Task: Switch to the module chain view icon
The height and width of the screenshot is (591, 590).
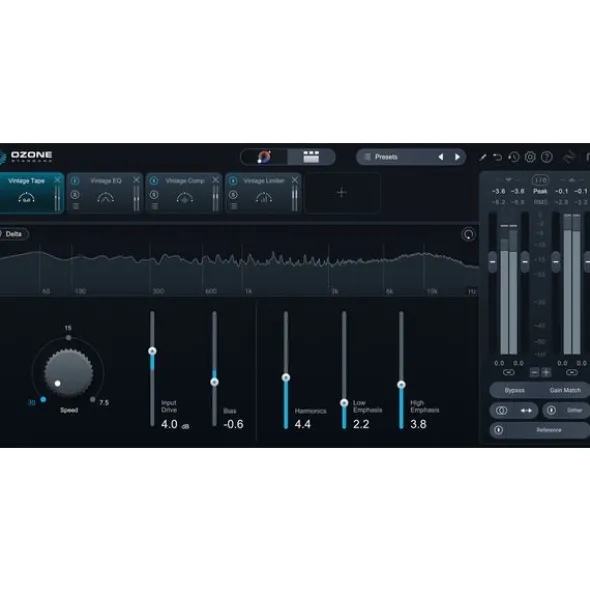Action: (311, 157)
